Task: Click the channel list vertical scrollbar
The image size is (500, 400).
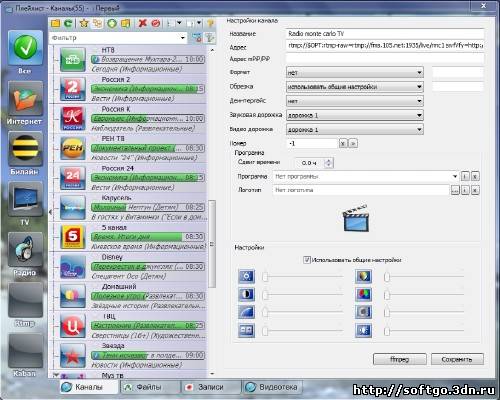Action: coord(212,243)
